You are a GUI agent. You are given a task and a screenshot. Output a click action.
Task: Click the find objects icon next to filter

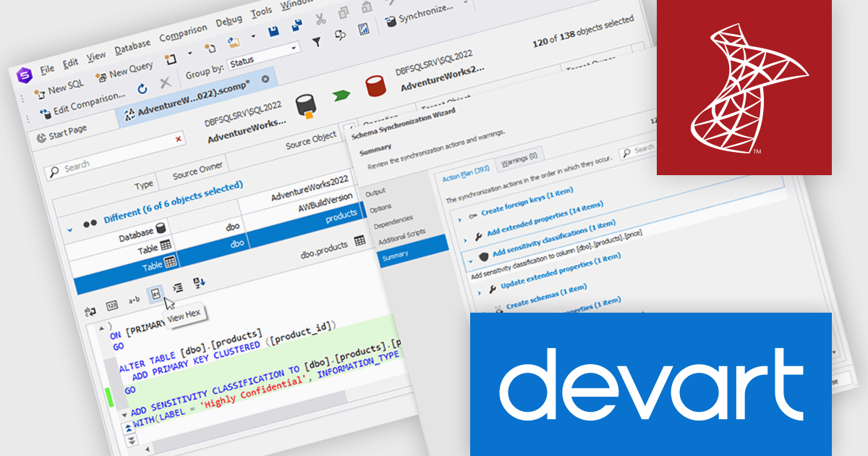[339, 35]
